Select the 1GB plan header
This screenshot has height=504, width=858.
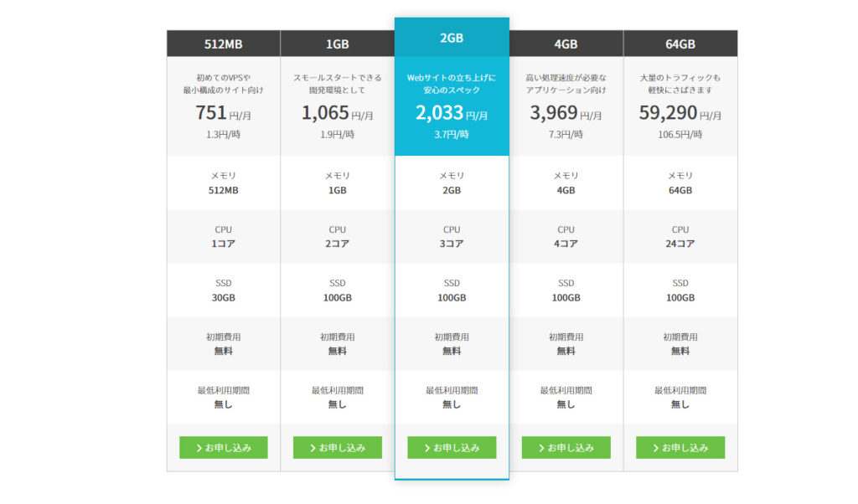pyautogui.click(x=338, y=44)
